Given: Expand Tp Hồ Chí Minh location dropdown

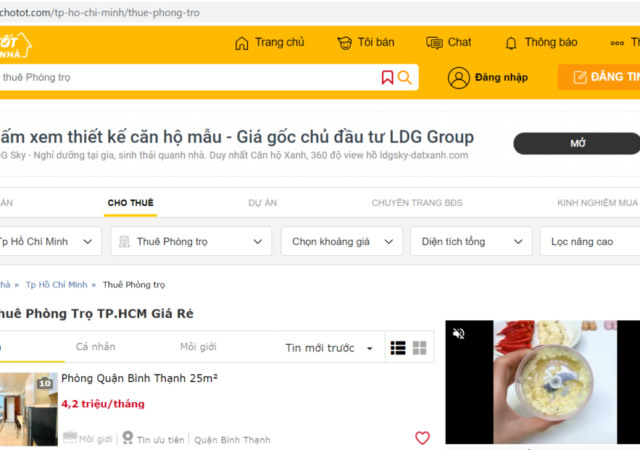Looking at the screenshot, I should (50, 241).
